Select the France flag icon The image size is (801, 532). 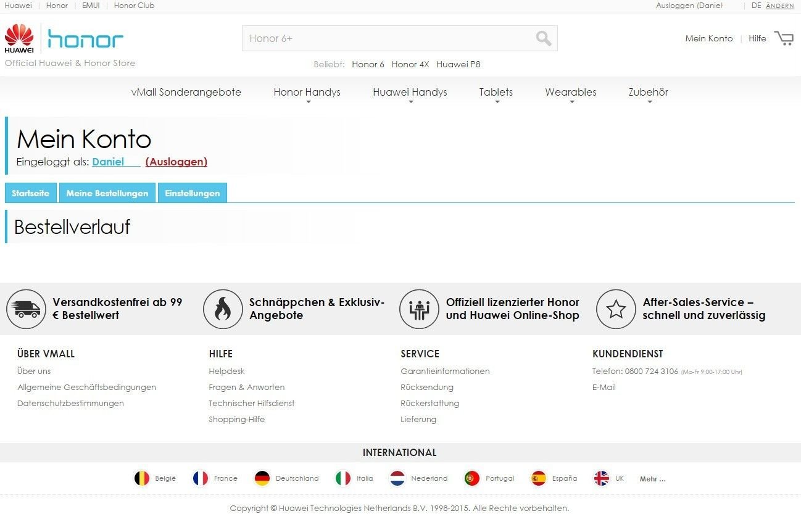tap(201, 478)
